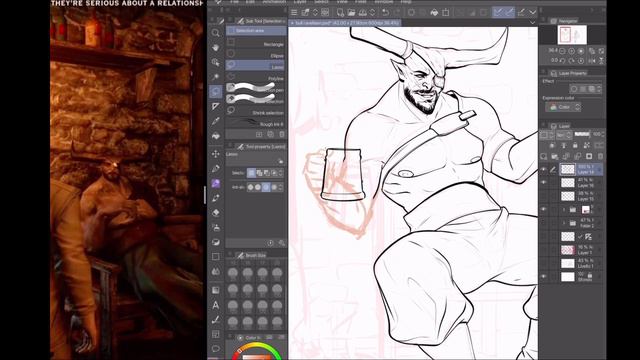The width and height of the screenshot is (640, 360).
Task: Open Expression color dropdown
Action: tap(563, 107)
